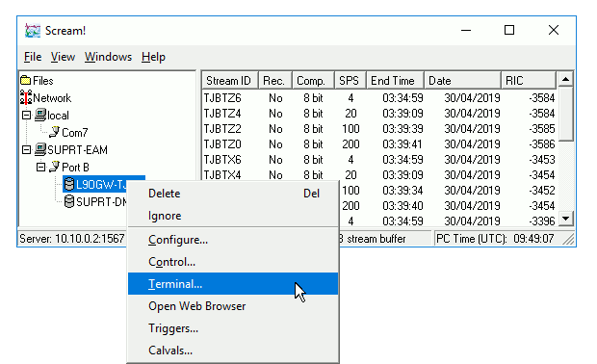Choose Configure... from the context menu
The width and height of the screenshot is (597, 364).
(233, 240)
